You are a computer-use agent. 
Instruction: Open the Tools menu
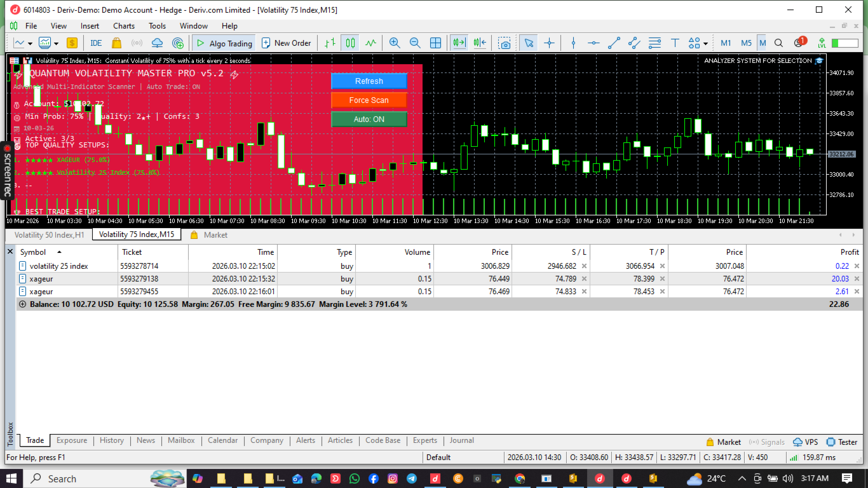(157, 26)
